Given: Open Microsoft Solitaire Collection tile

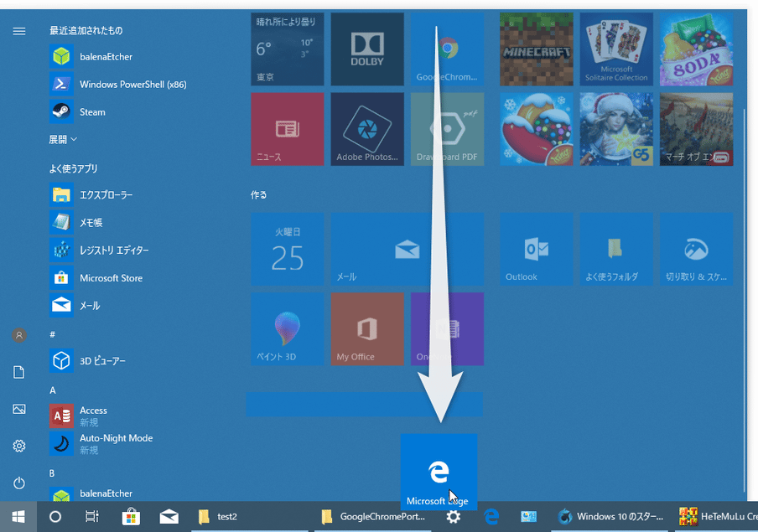Looking at the screenshot, I should 616,49.
